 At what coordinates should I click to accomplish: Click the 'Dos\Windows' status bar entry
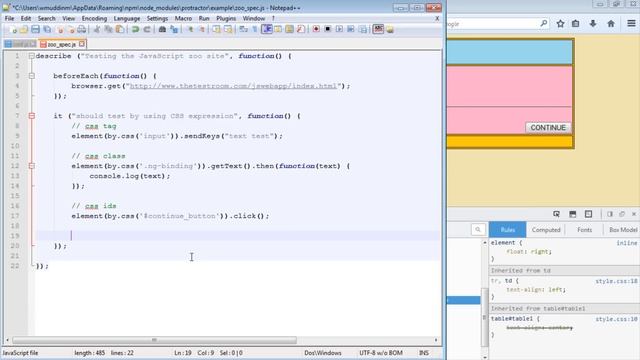coord(322,353)
